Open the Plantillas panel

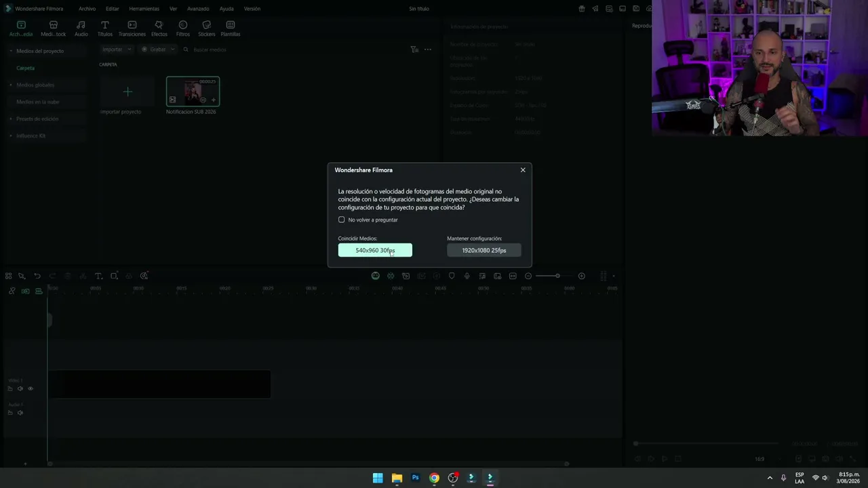coord(231,28)
